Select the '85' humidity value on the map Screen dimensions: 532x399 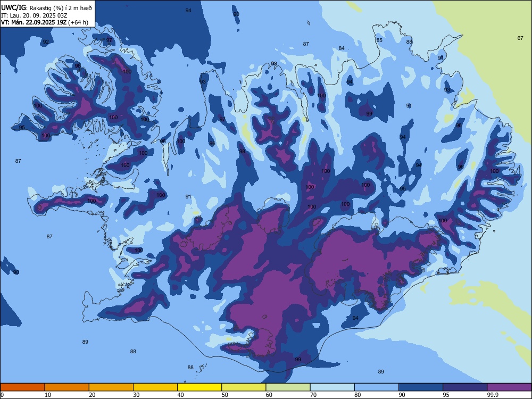pos(379,40)
